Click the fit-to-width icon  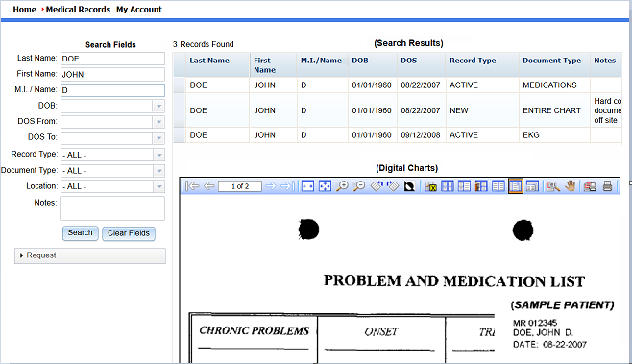pos(307,185)
